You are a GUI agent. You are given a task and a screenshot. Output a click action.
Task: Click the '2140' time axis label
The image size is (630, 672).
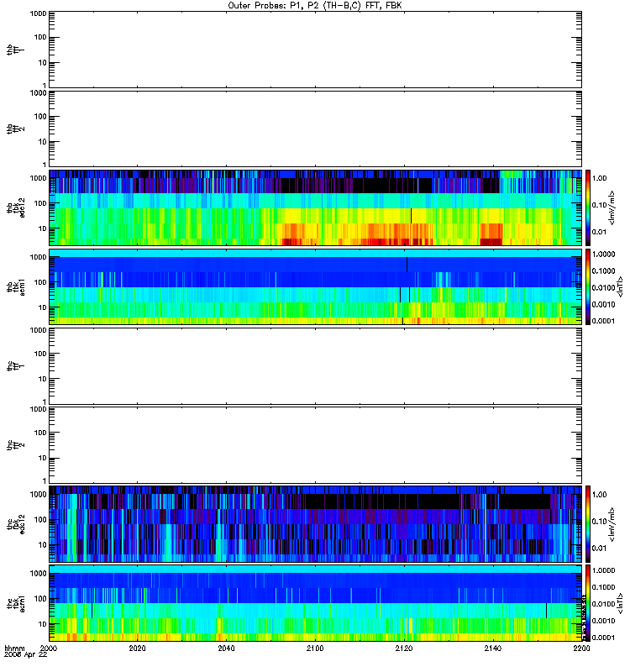493,648
